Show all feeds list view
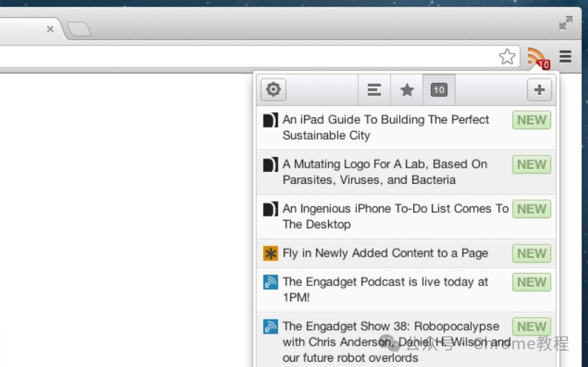Screen dimensions: 588x367 (x=374, y=90)
